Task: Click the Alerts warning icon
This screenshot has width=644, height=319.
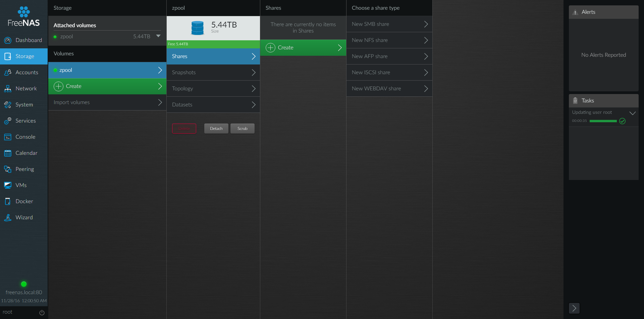Action: 575,12
